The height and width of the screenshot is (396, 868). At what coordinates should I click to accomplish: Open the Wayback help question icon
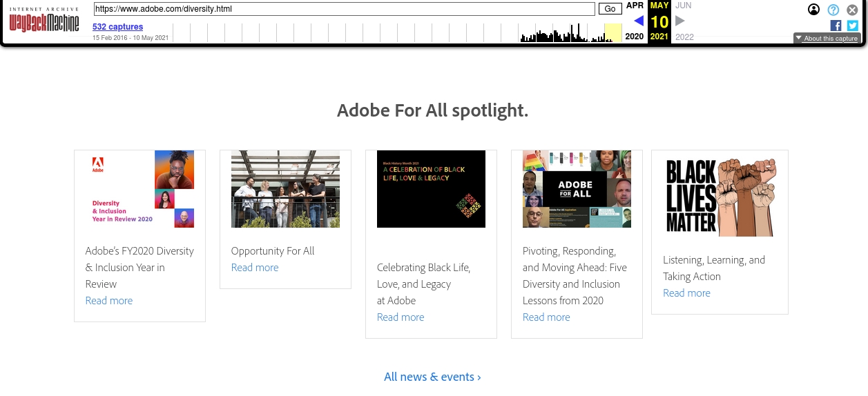click(833, 10)
